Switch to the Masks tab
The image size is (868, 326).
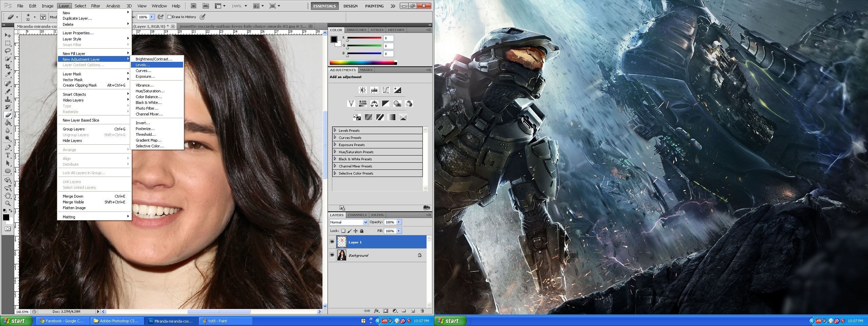(366, 70)
